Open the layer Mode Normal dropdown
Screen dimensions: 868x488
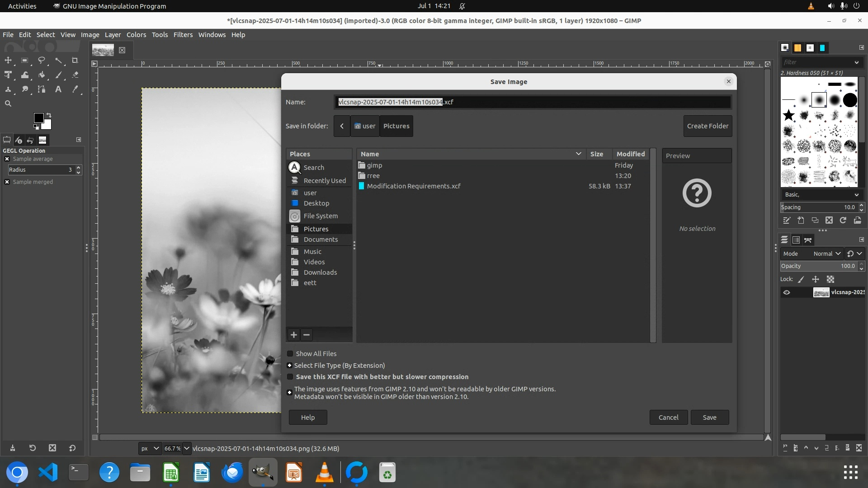click(x=826, y=254)
